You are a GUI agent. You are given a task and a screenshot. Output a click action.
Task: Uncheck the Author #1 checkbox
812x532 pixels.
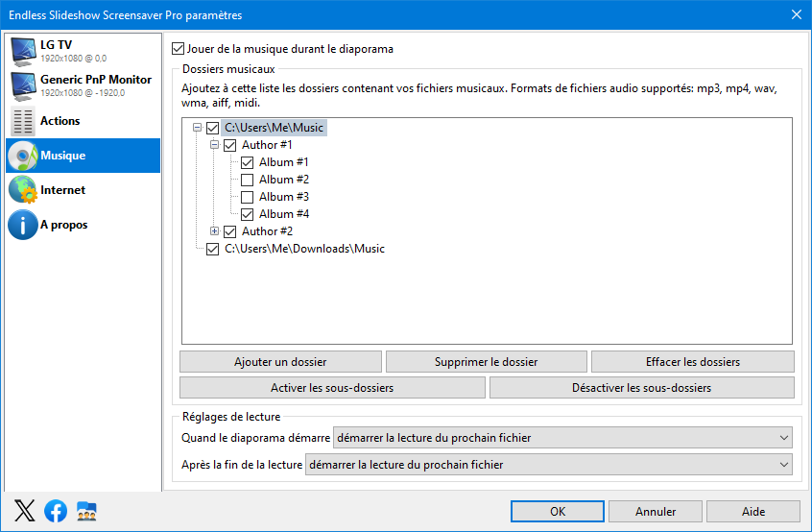coord(230,145)
